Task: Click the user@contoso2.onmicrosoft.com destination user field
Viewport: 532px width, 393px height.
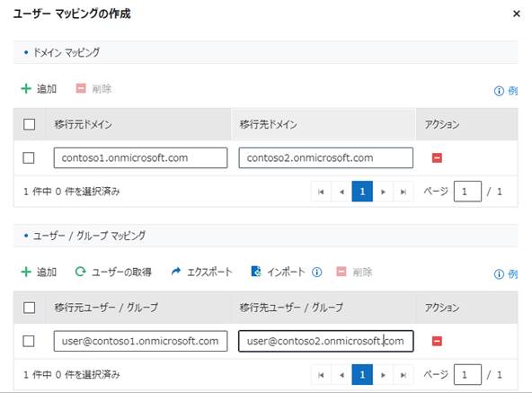Action: (x=325, y=341)
